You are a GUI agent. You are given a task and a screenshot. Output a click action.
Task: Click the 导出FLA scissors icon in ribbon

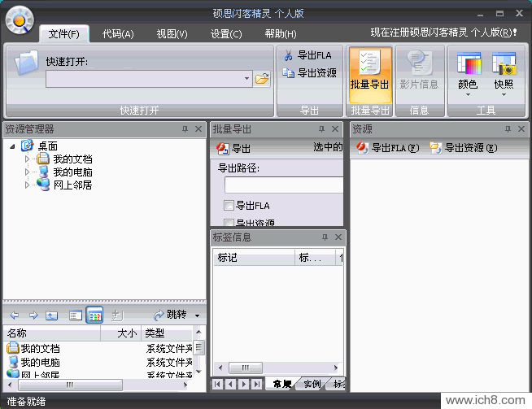pyautogui.click(x=289, y=55)
